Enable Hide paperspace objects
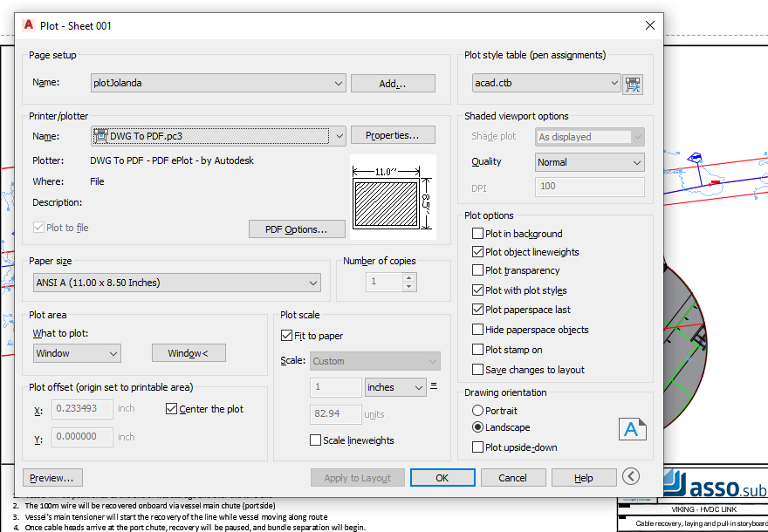The width and height of the screenshot is (768, 532). pos(477,330)
